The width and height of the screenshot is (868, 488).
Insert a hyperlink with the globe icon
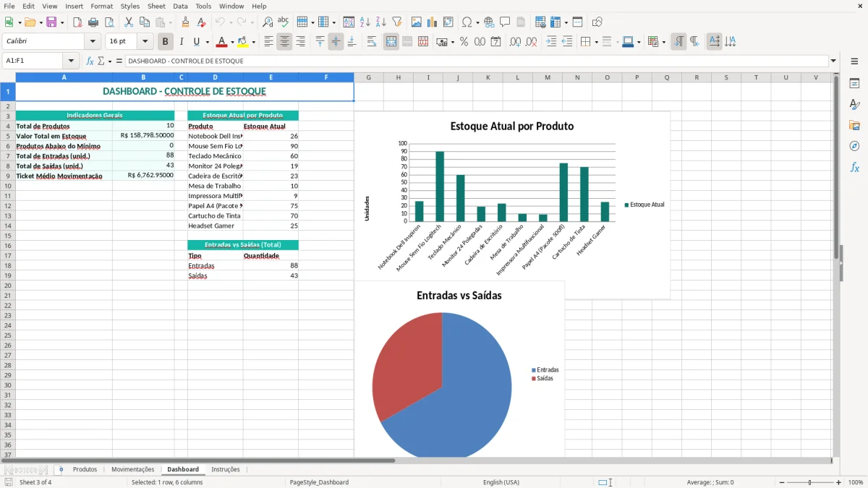pos(489,22)
